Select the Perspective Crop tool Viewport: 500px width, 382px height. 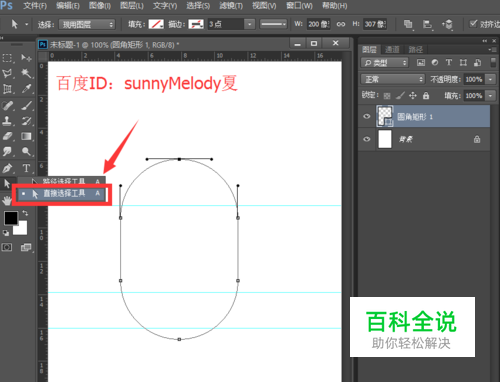[x=7, y=89]
